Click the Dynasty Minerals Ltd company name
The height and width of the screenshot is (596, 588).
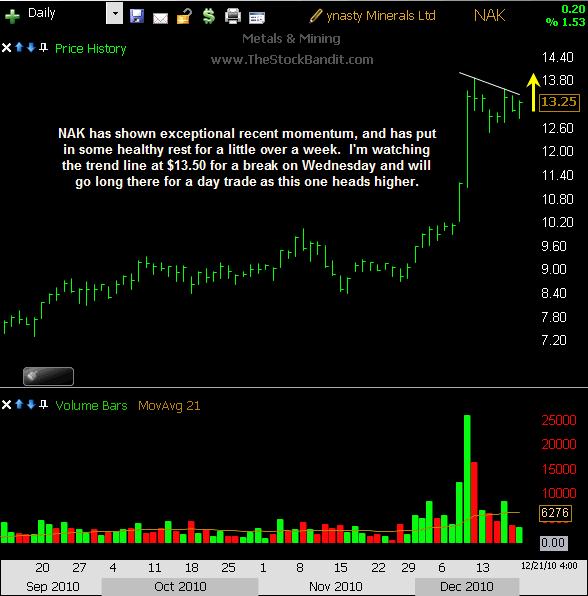381,16
